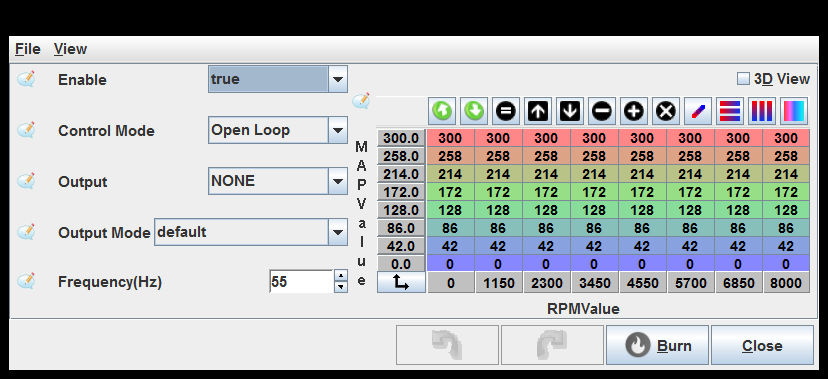Select the blue 42 cell in RPM 4550 column

[642, 246]
